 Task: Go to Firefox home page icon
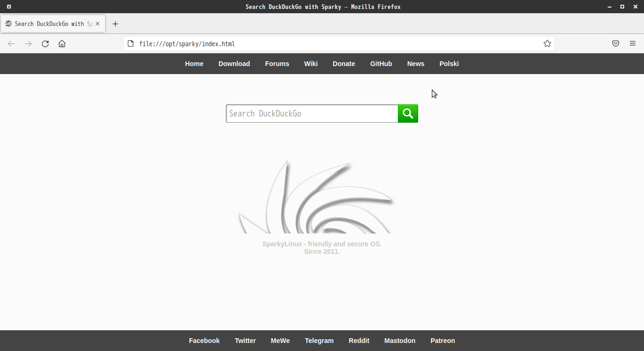[x=62, y=44]
